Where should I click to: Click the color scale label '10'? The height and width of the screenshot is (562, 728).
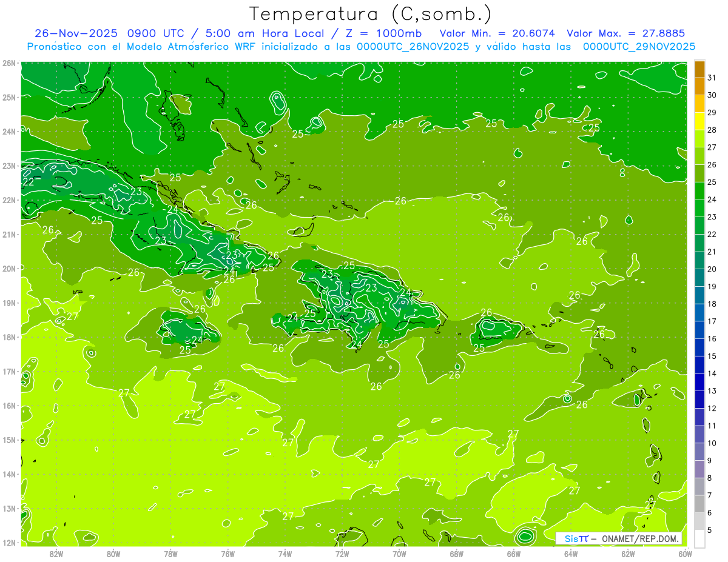712,443
